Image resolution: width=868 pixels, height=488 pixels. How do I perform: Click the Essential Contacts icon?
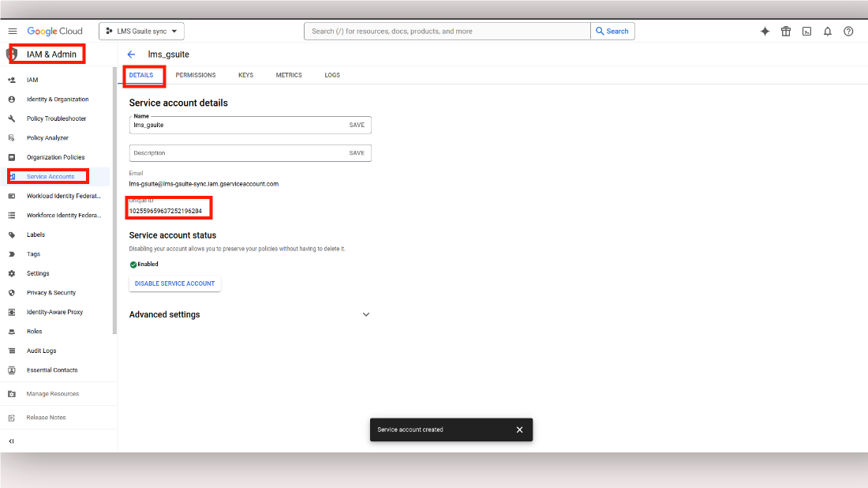pos(12,370)
